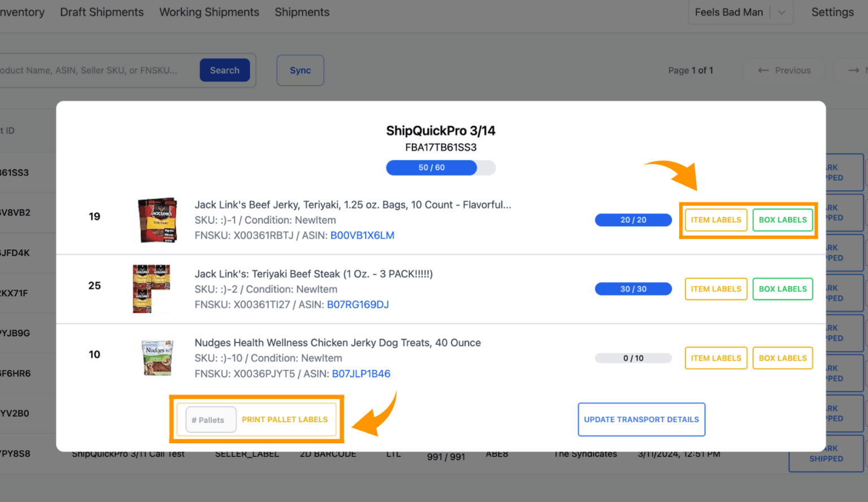
Task: Click the # Pallets input field
Action: point(211,420)
